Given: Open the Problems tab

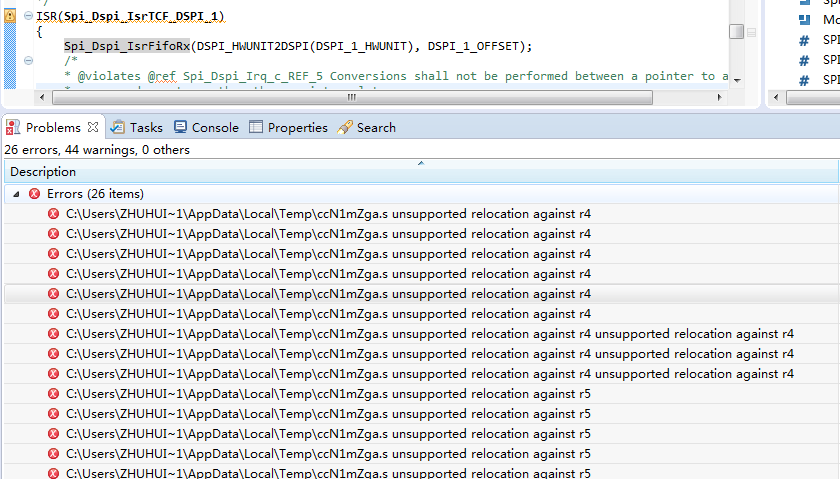Looking at the screenshot, I should (x=52, y=128).
